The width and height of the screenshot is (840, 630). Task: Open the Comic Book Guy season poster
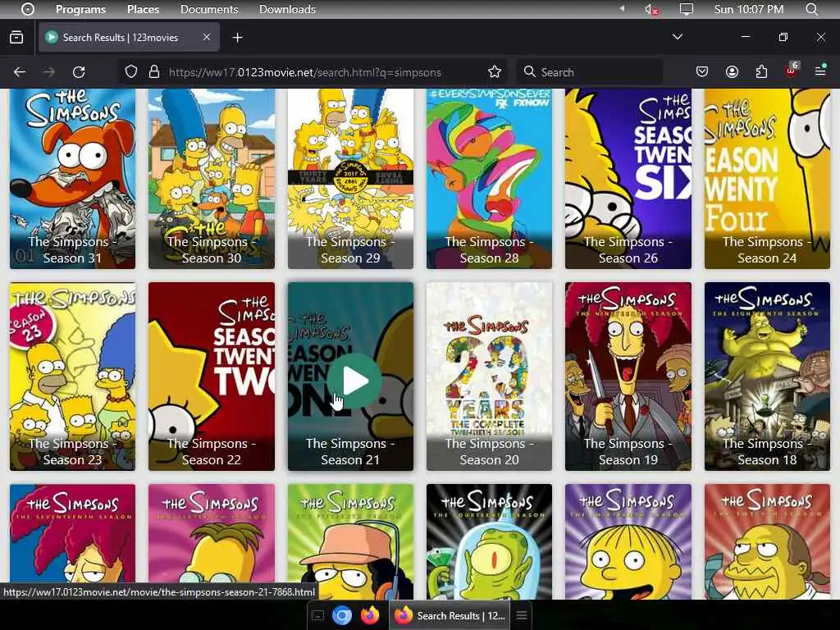coord(767,541)
